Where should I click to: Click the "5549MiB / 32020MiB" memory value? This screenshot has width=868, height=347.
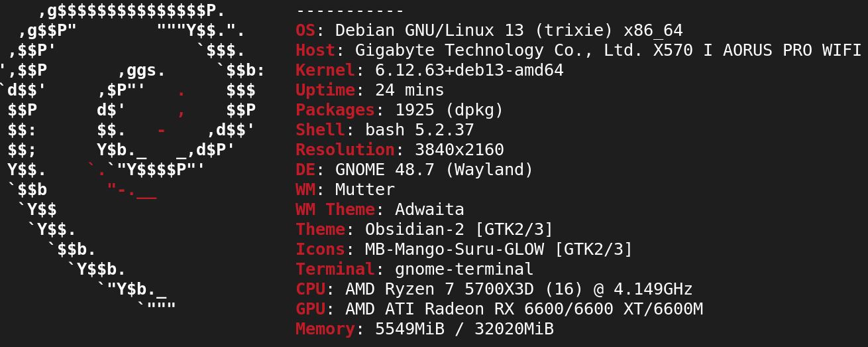coord(464,329)
